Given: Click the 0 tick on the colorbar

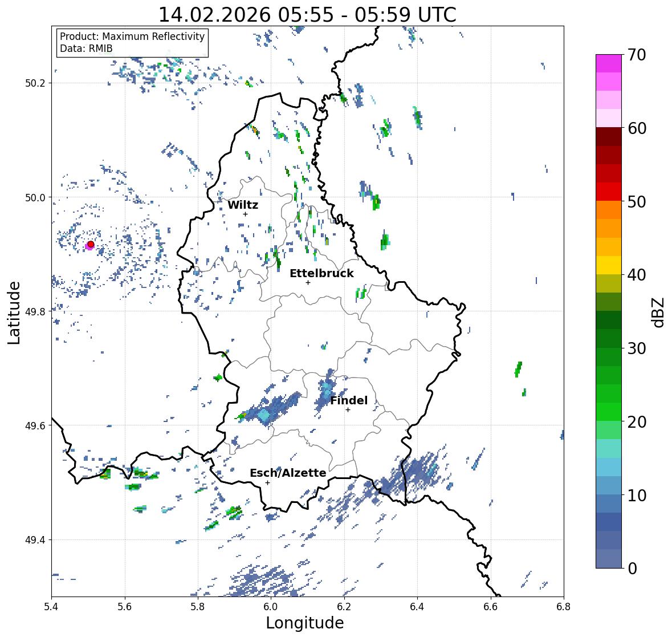Looking at the screenshot, I should (x=633, y=569).
